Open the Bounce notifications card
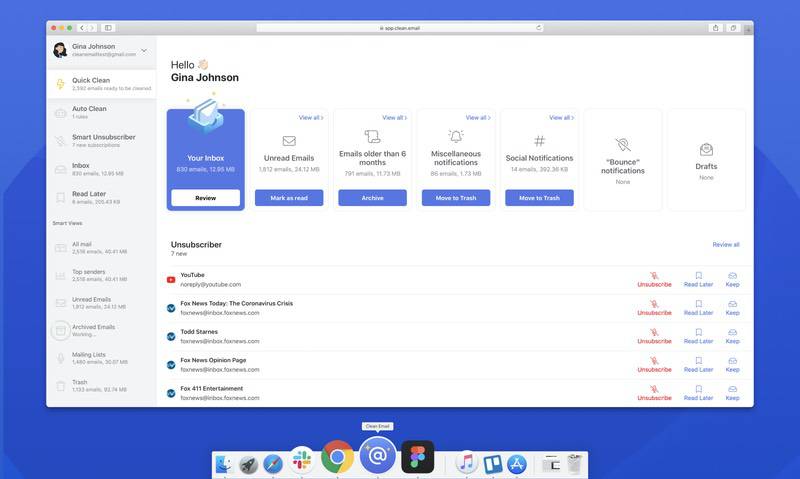This screenshot has width=800, height=479. click(622, 160)
